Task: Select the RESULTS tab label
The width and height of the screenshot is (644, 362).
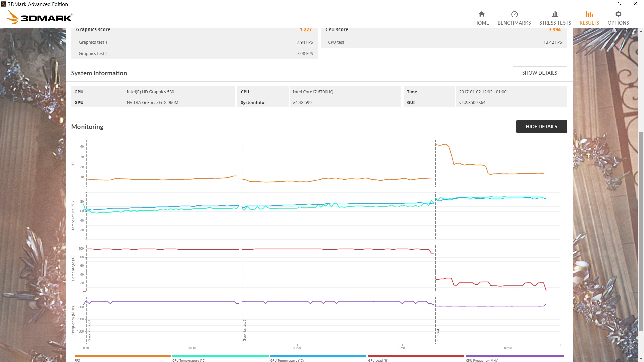Action: [589, 23]
